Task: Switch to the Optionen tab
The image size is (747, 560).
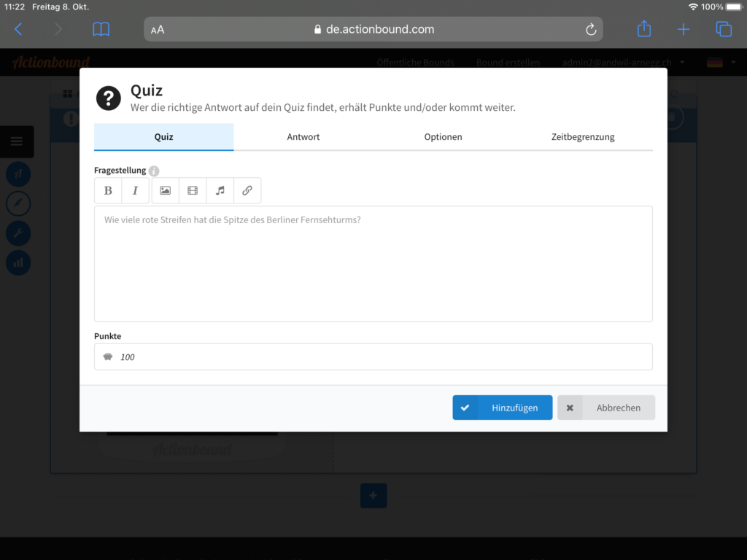Action: 443,137
